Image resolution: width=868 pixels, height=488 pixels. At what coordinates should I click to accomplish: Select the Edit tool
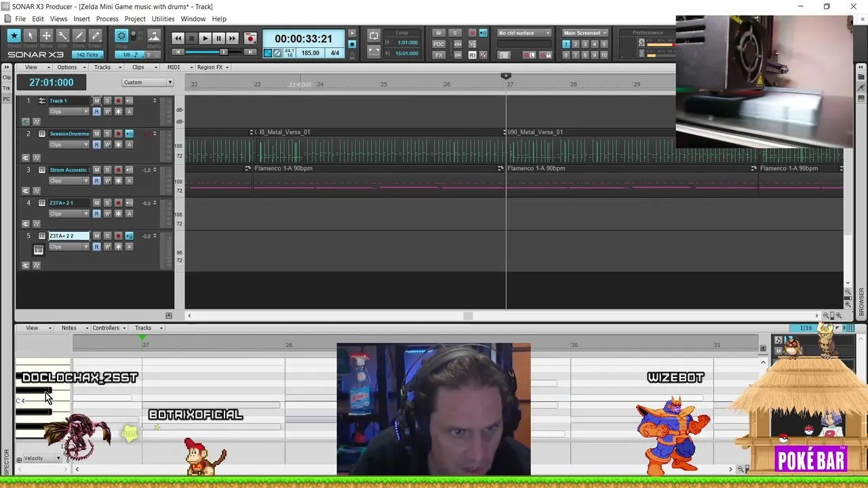[x=62, y=36]
